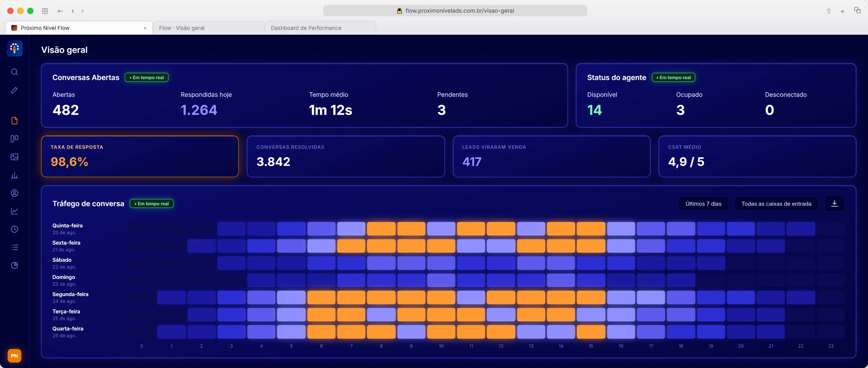Click the Segunda-feira 24 de ago. row label
The height and width of the screenshot is (368, 868).
coord(71,298)
